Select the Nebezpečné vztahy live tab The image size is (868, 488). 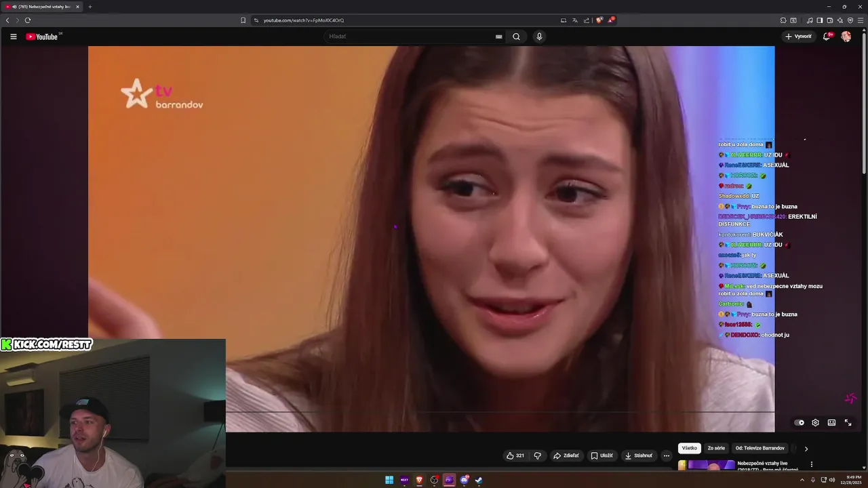click(x=43, y=7)
